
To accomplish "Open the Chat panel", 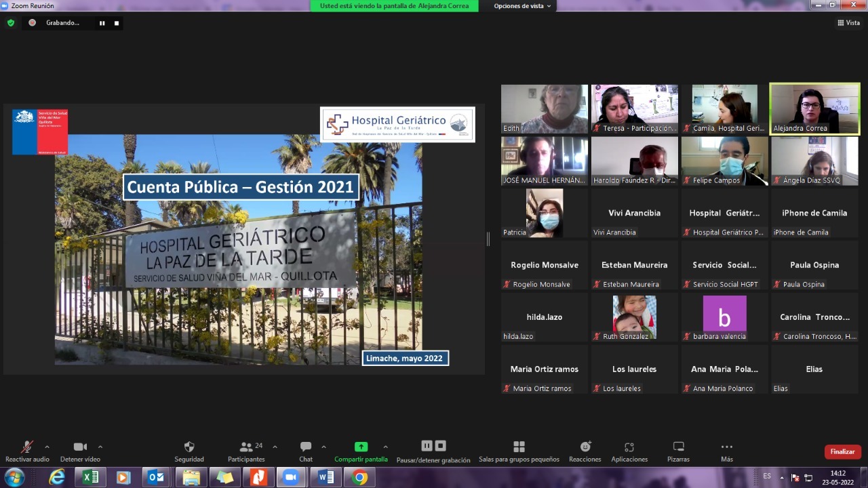I will [x=306, y=447].
